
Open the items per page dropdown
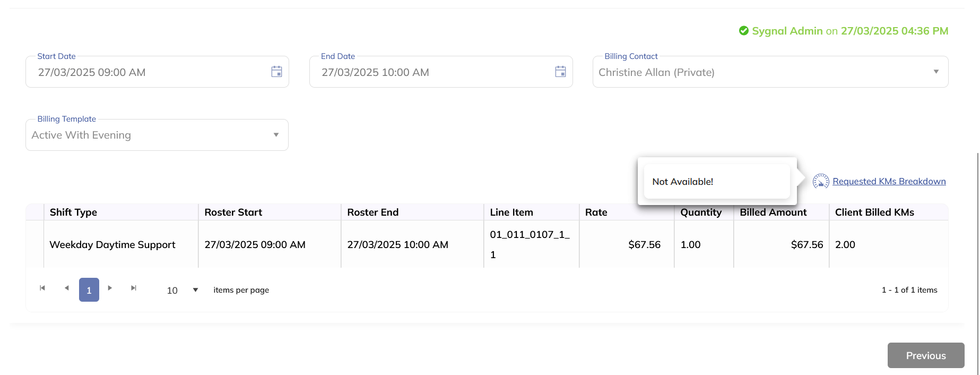coord(195,290)
